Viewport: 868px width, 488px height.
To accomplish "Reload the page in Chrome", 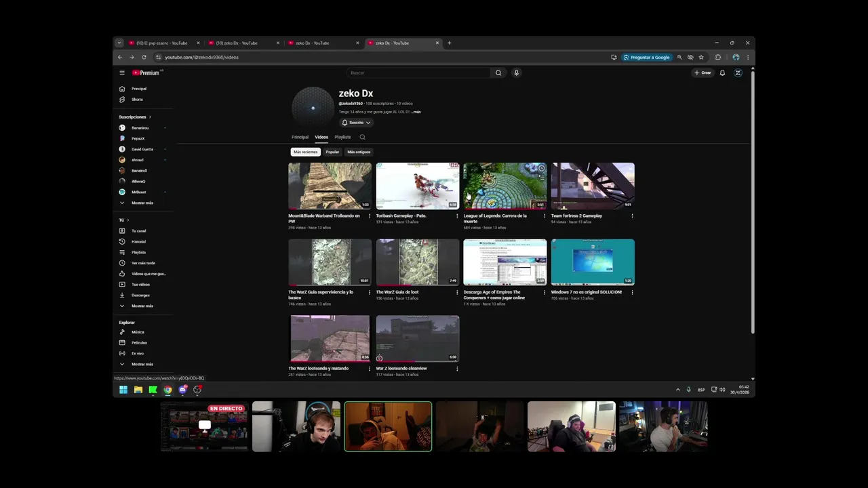I will (144, 58).
